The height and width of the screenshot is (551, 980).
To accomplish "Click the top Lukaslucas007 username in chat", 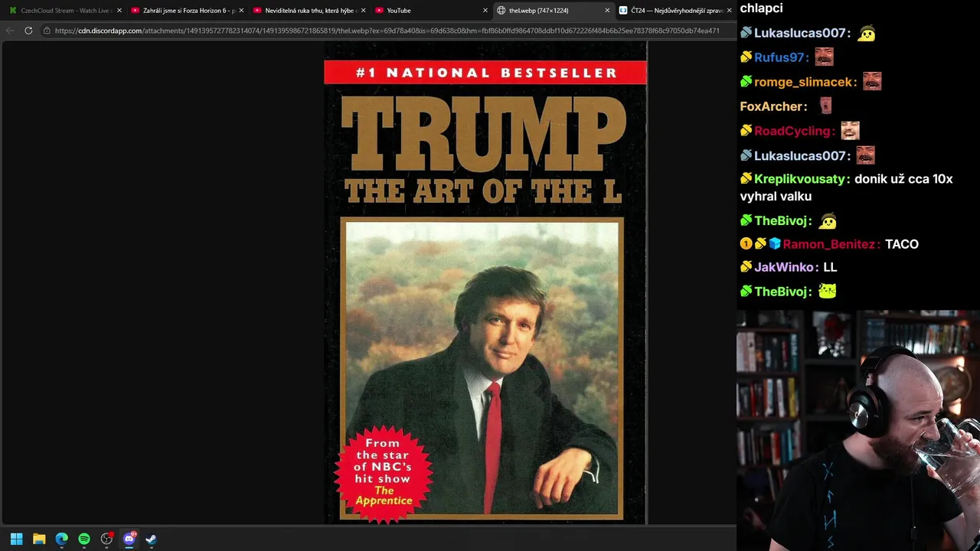I will (799, 33).
